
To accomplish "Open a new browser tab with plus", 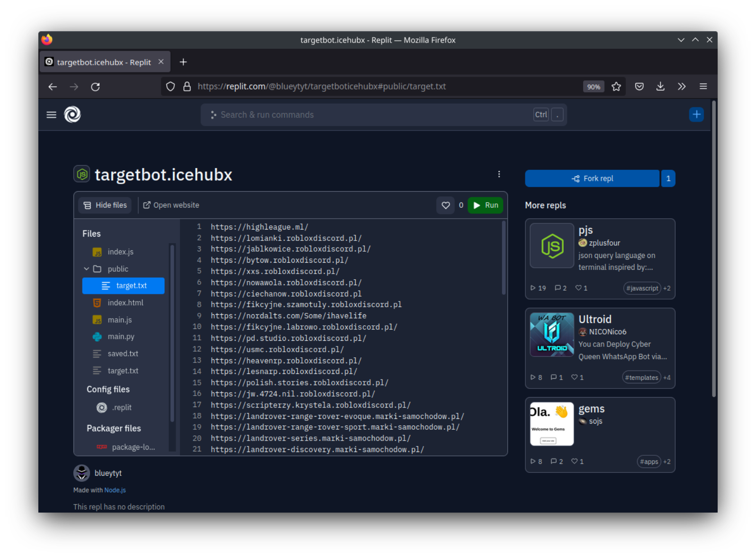I will [x=183, y=62].
